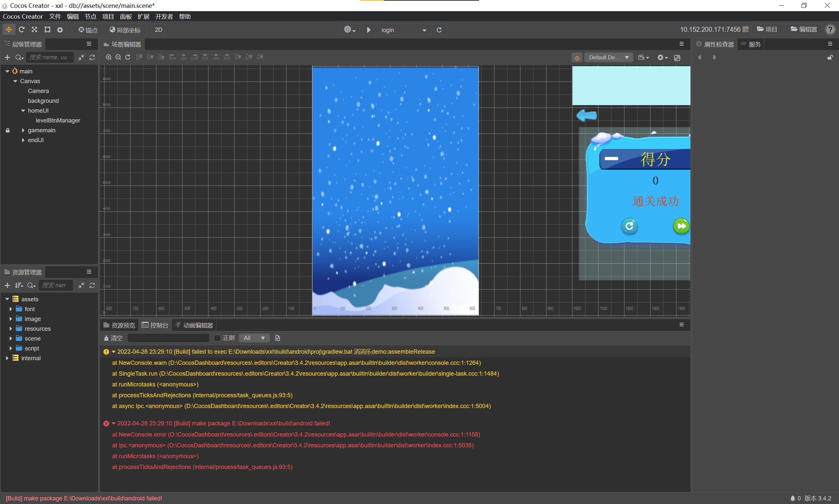Image resolution: width=839 pixels, height=504 pixels.
Task: Open the 项目 menu
Action: coord(108,16)
